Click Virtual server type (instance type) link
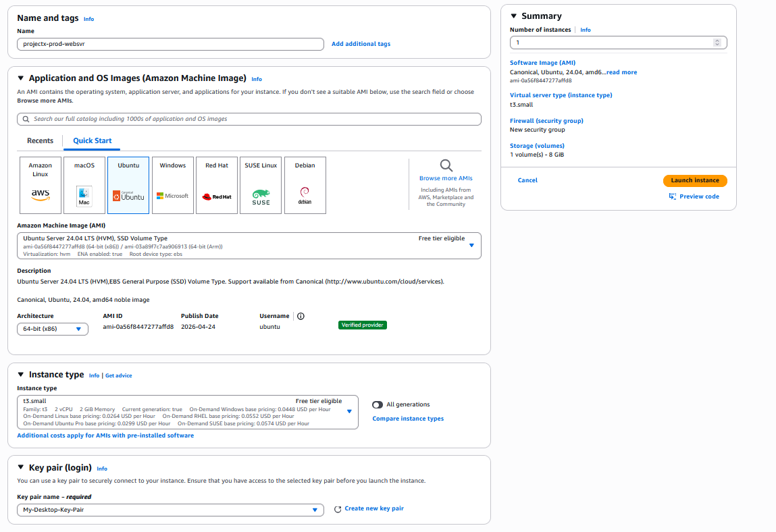Image resolution: width=776 pixels, height=532 pixels. [561, 95]
